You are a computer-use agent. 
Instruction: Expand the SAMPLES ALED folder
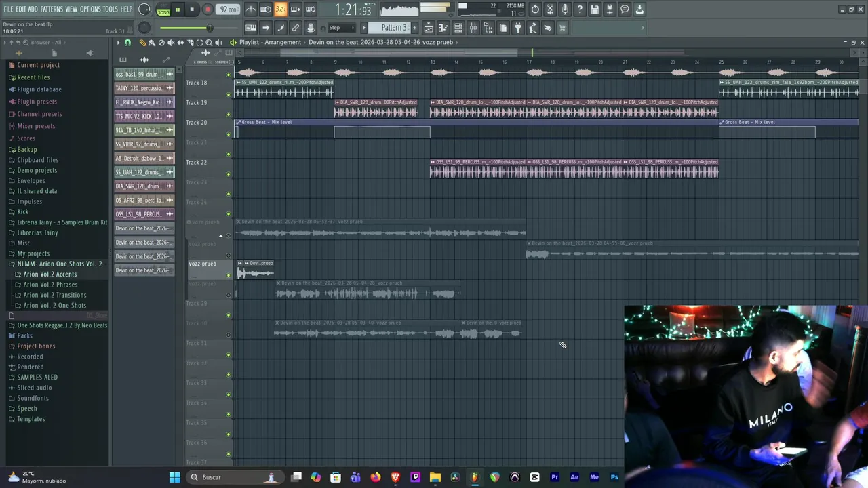37,378
